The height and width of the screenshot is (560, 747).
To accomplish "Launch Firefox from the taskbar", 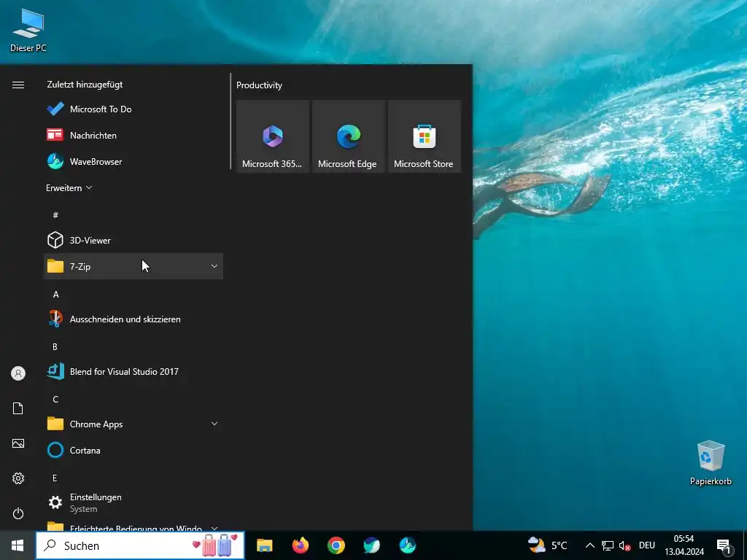I will coord(300,545).
